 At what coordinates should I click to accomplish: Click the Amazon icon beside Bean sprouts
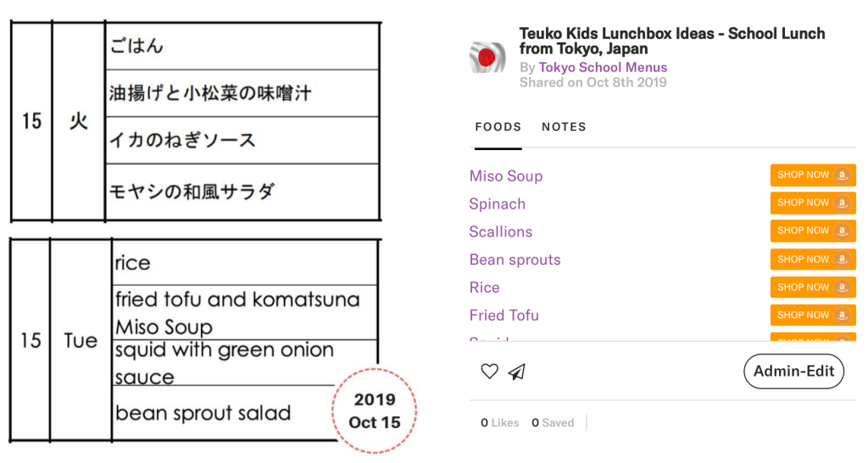tap(842, 259)
